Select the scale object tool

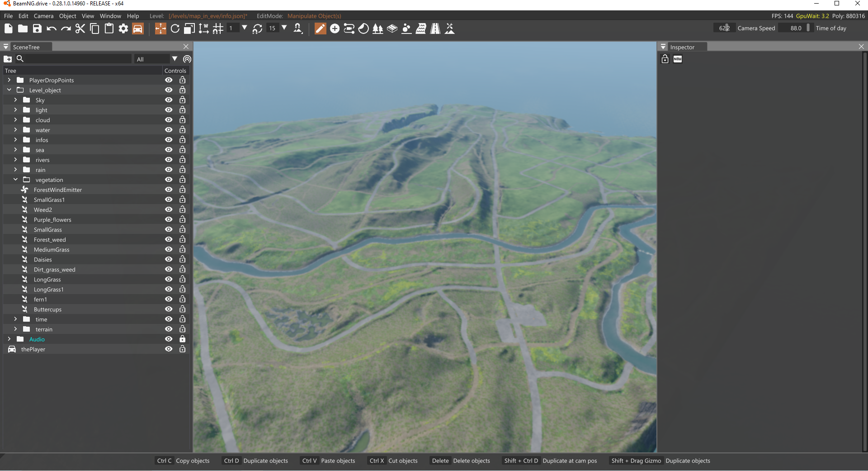[189, 29]
